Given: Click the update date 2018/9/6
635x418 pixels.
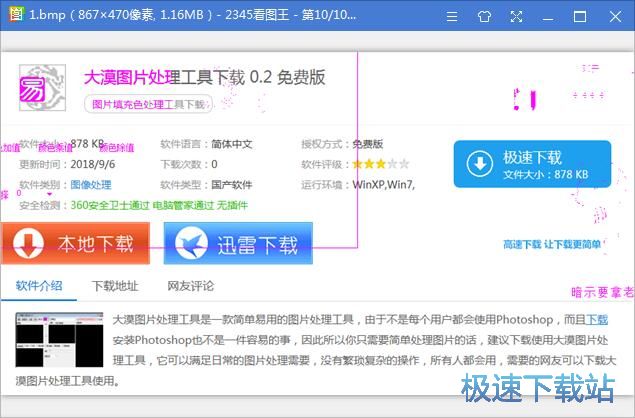Looking at the screenshot, I should coord(93,164).
